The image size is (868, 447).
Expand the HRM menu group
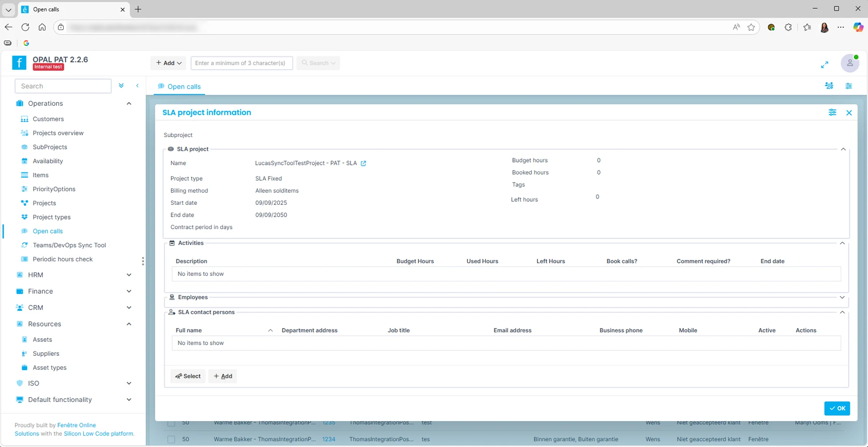pos(129,275)
